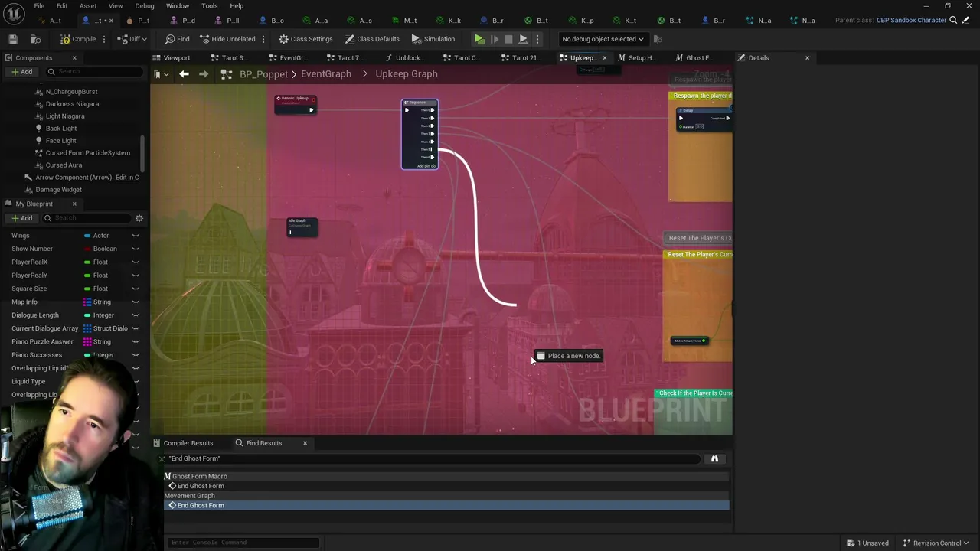The height and width of the screenshot is (551, 980).
Task: Close the Components panel
Action: (x=74, y=57)
